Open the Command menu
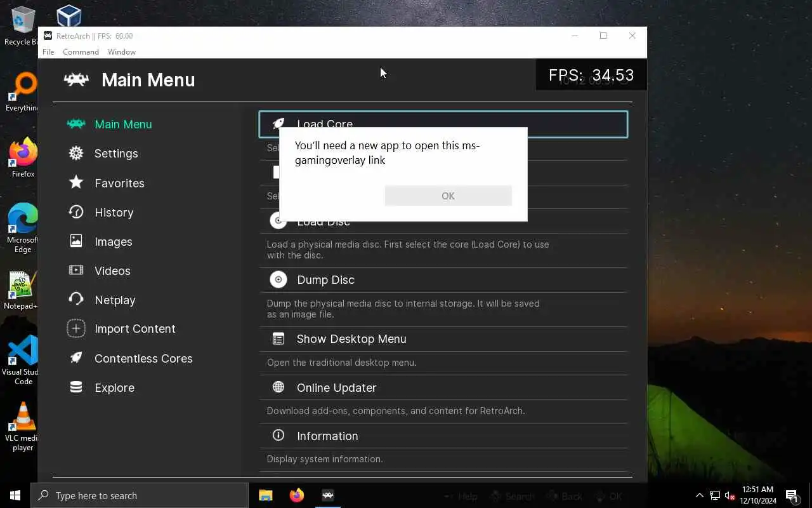The image size is (812, 508). tap(81, 52)
